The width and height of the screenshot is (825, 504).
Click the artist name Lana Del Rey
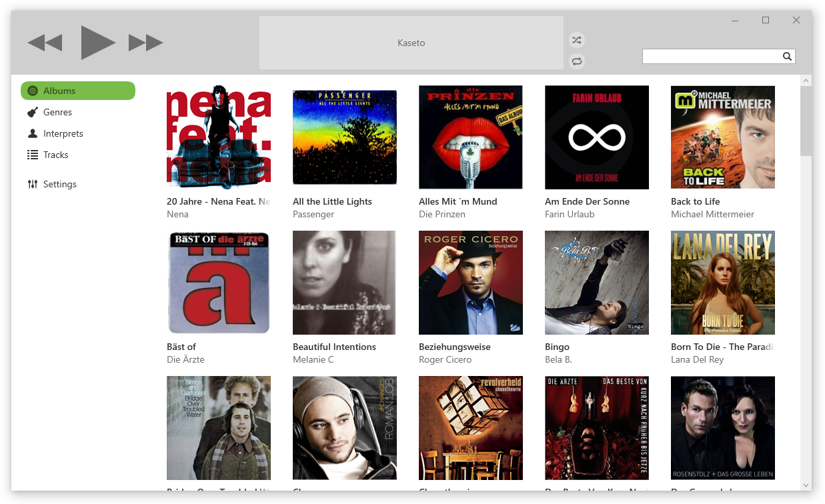(697, 360)
